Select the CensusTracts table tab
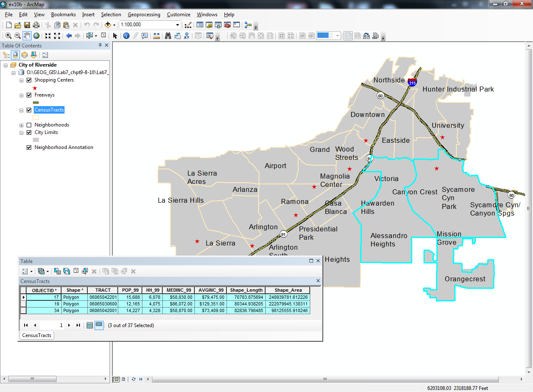The width and height of the screenshot is (533, 392). click(x=37, y=335)
